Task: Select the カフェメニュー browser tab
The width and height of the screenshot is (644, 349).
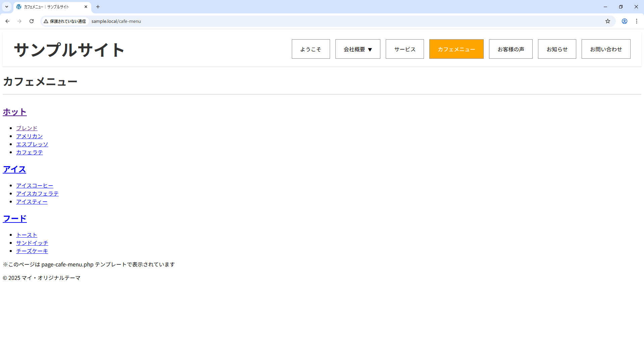Action: (52, 7)
